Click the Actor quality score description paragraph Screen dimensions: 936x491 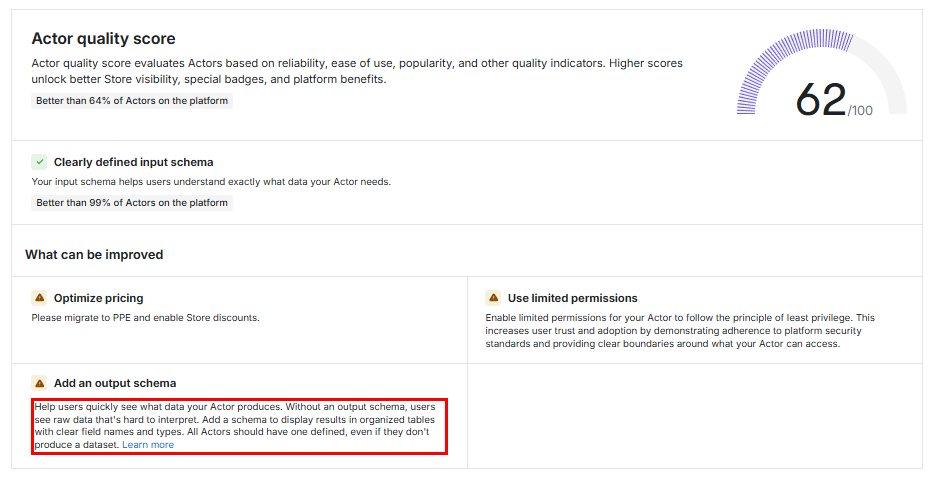(357, 71)
